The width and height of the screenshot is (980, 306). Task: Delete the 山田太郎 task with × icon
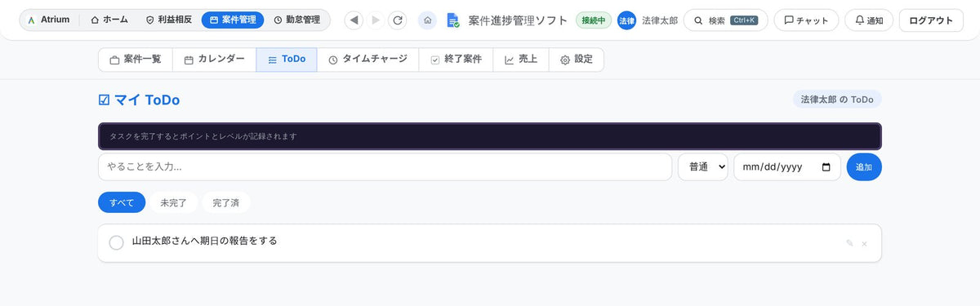(x=865, y=243)
